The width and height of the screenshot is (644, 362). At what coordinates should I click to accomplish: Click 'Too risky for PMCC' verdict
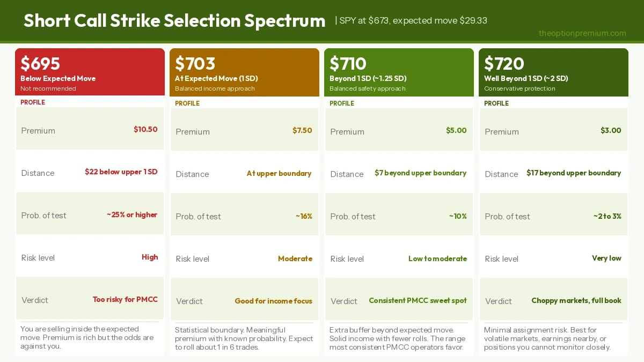click(x=125, y=299)
